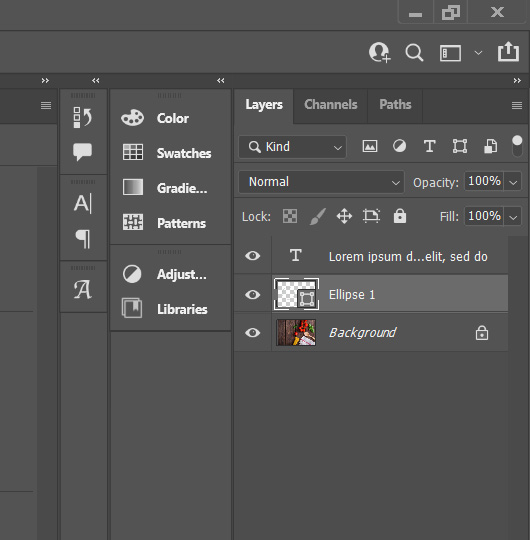Hide the Ellipse 1 layer
This screenshot has height=540, width=530.
tap(252, 294)
